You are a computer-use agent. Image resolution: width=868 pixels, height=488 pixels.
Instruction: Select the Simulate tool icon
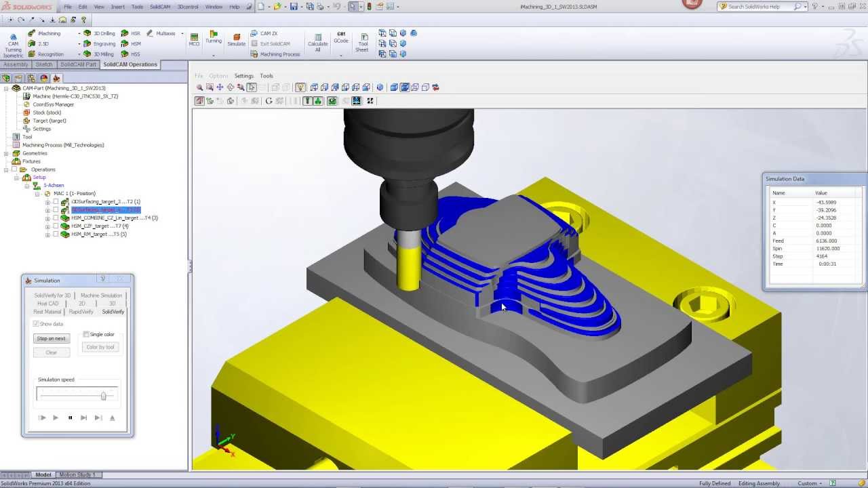click(x=236, y=39)
